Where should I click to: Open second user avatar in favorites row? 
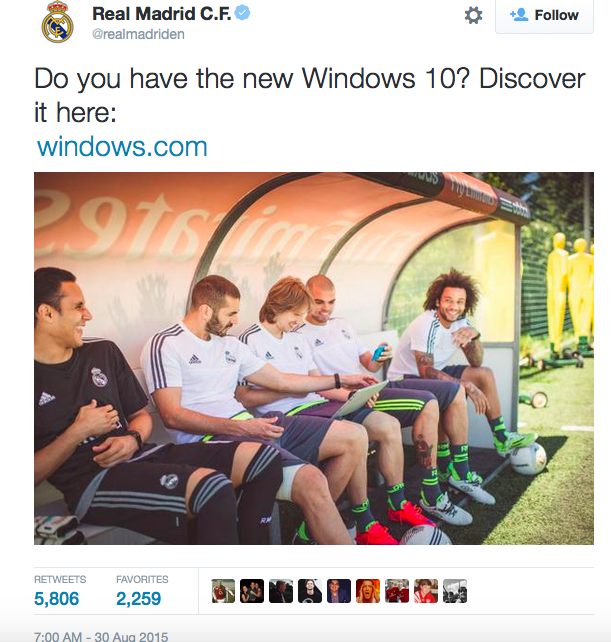252,591
